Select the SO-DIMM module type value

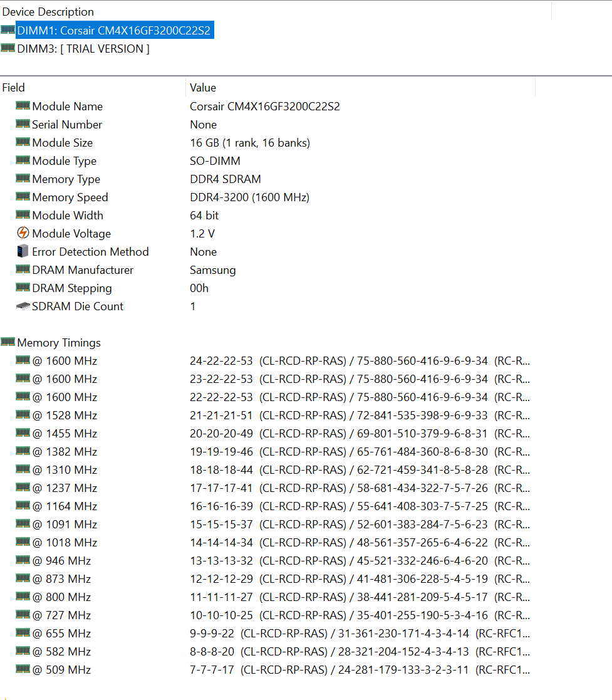tap(215, 160)
